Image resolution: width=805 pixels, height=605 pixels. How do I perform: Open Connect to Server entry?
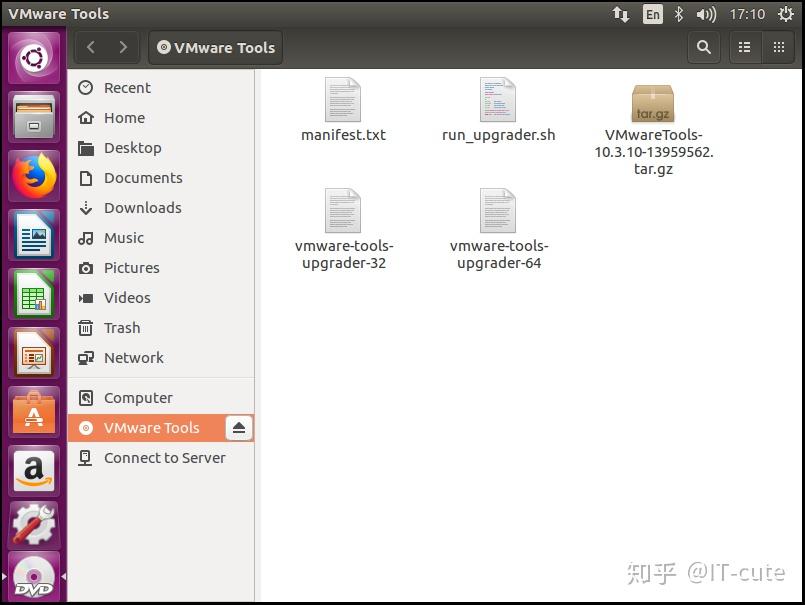click(x=164, y=458)
